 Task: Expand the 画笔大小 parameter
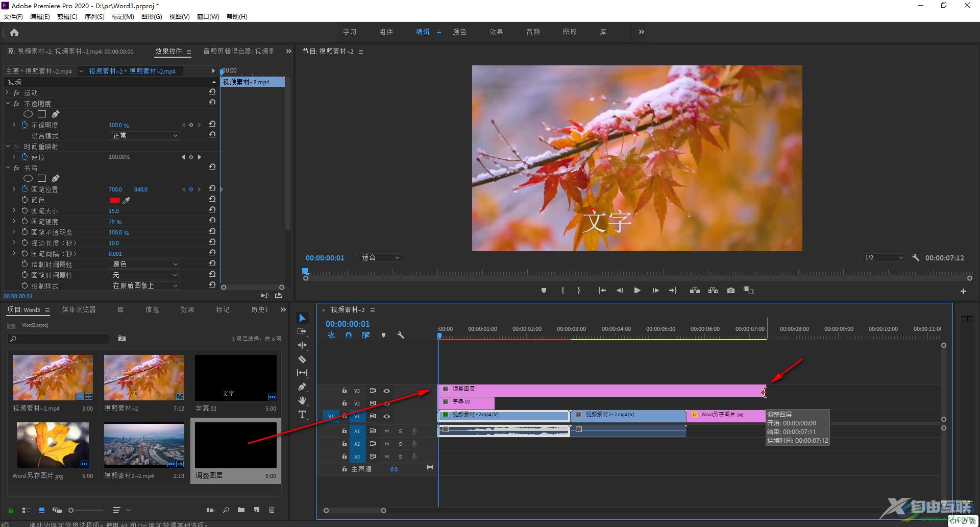tap(14, 210)
